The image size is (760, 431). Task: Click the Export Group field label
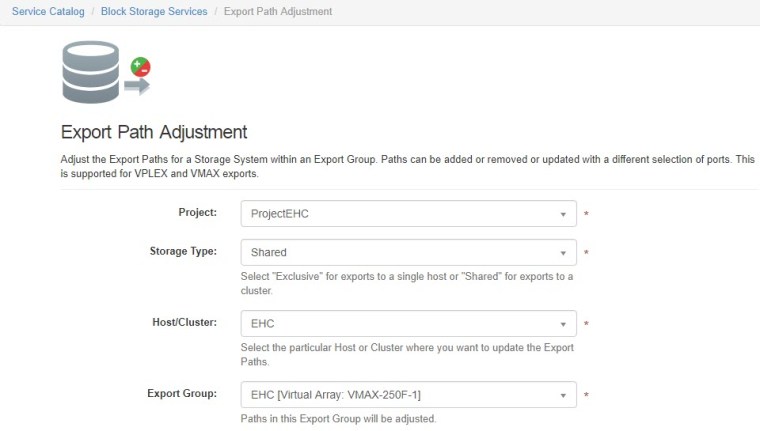[182, 394]
